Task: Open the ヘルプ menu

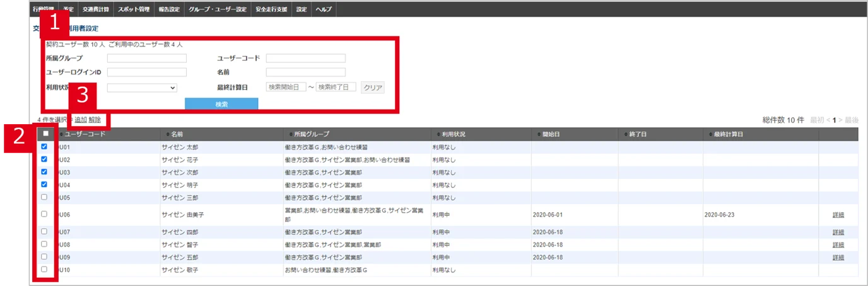Action: (x=324, y=9)
